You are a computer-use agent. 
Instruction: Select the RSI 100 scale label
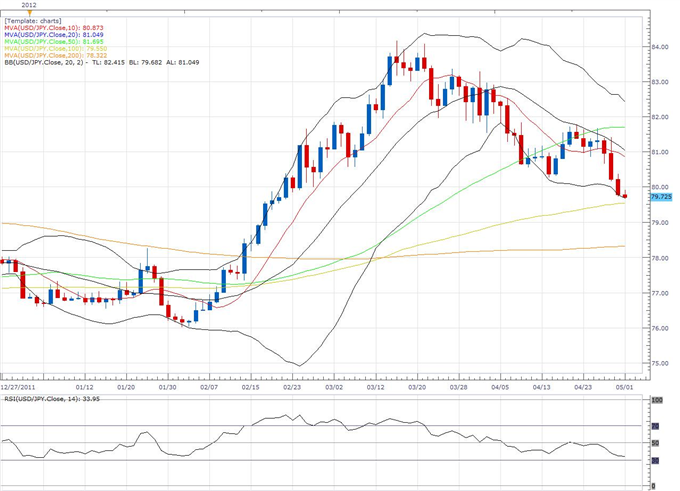click(x=656, y=401)
